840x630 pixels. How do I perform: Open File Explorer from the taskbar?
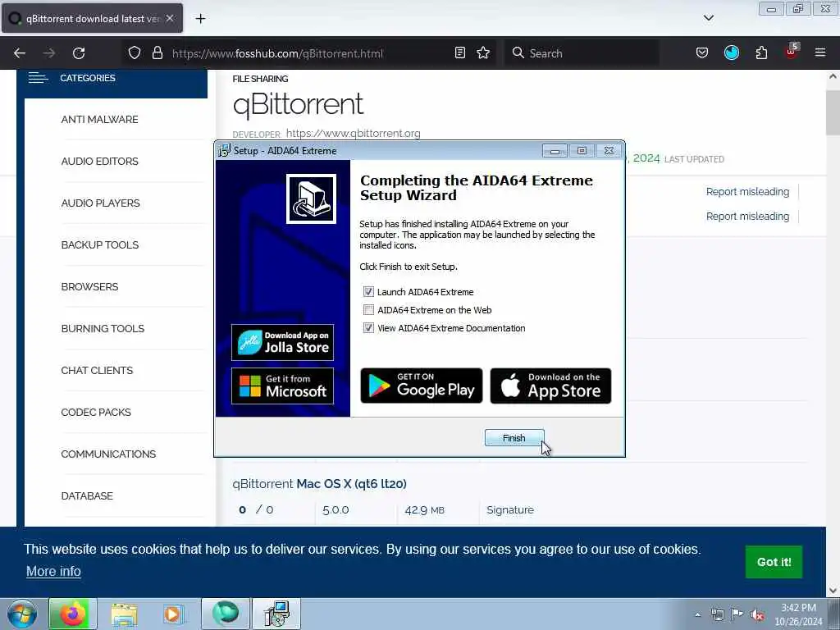pos(125,614)
